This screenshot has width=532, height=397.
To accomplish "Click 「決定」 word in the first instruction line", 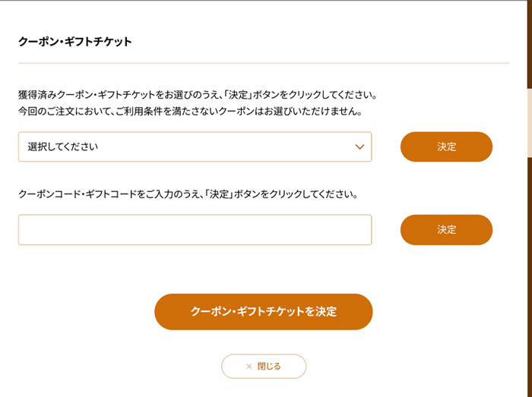I will (238, 95).
